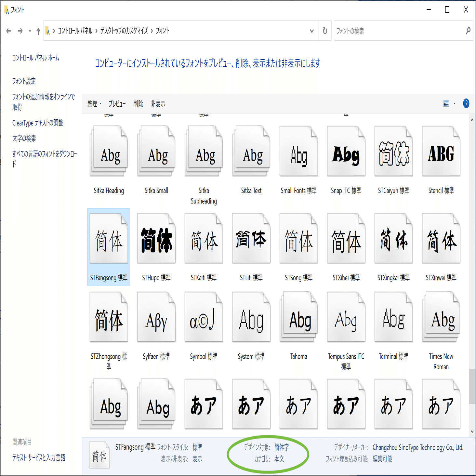Select プレビュー on the toolbar
476x476 pixels.
click(x=117, y=104)
